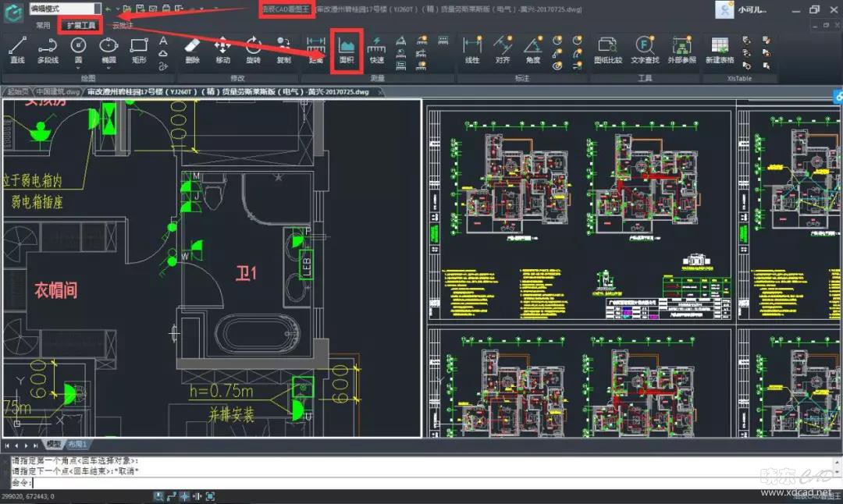Select the 直线 (Line) drawing tool
The height and width of the screenshot is (504, 843).
click(17, 50)
